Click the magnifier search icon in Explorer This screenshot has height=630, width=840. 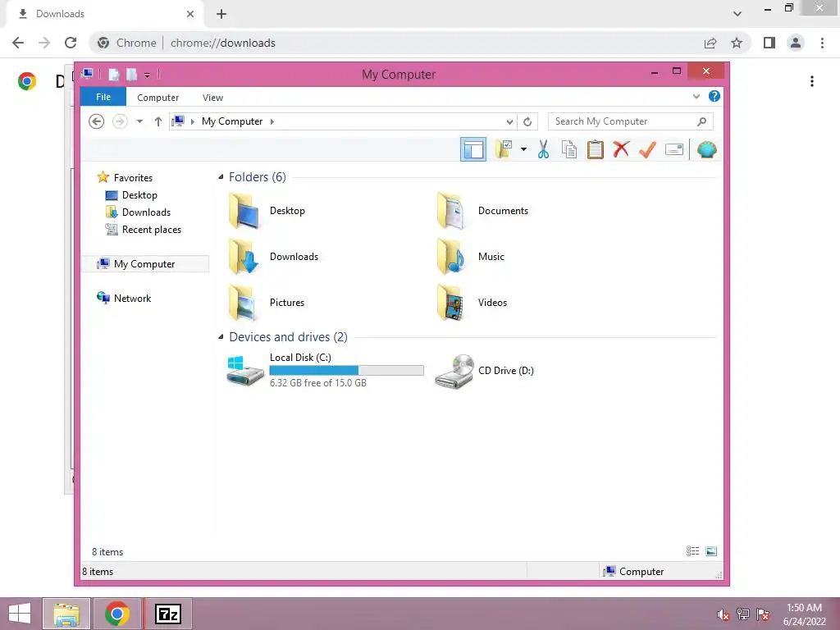701,121
